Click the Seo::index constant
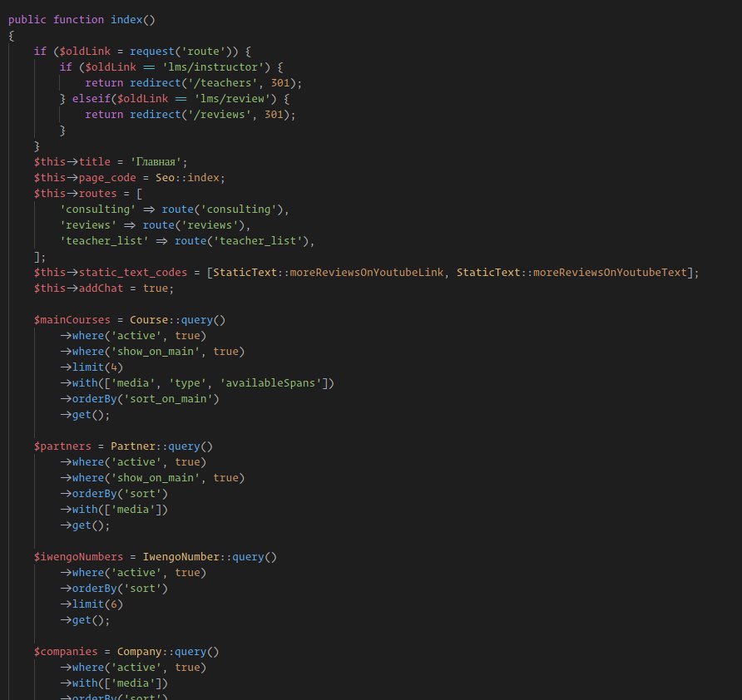 (187, 177)
